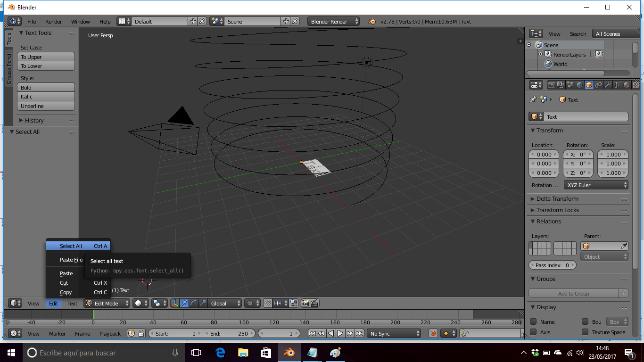644x362 pixels.
Task: Choose Cut in the Edit menu
Action: point(78,283)
